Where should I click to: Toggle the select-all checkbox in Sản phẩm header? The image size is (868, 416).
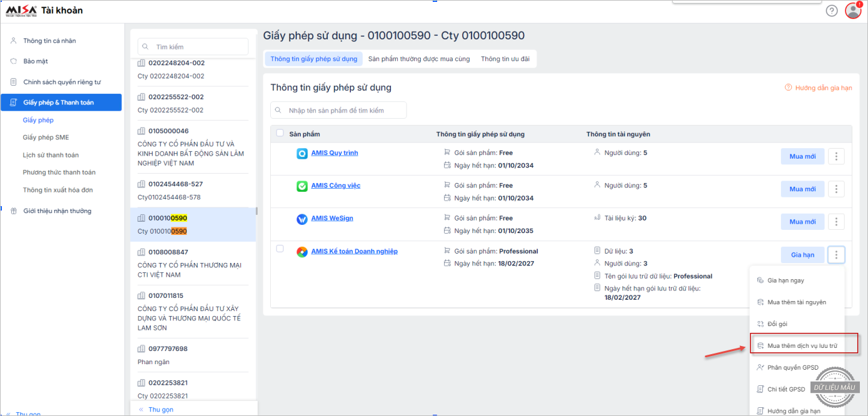(280, 134)
